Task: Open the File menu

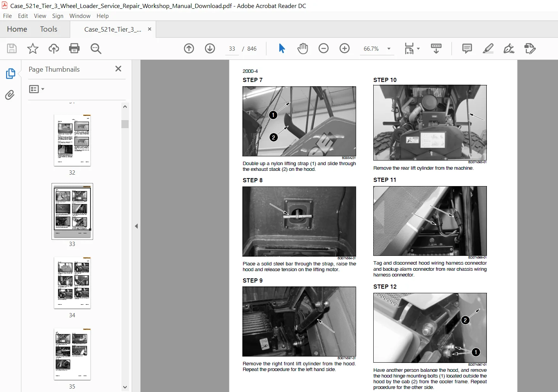Action: tap(7, 16)
